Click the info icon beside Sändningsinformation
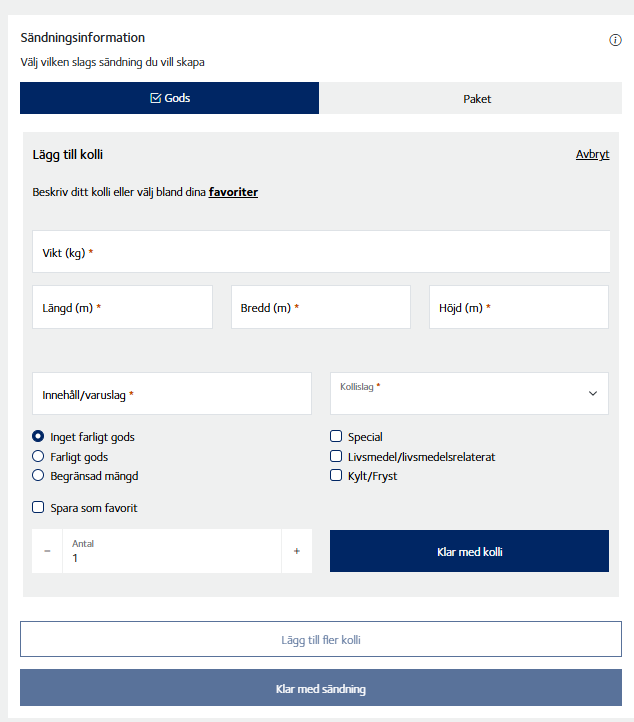Screen dimensions: 634x722 click(615, 41)
